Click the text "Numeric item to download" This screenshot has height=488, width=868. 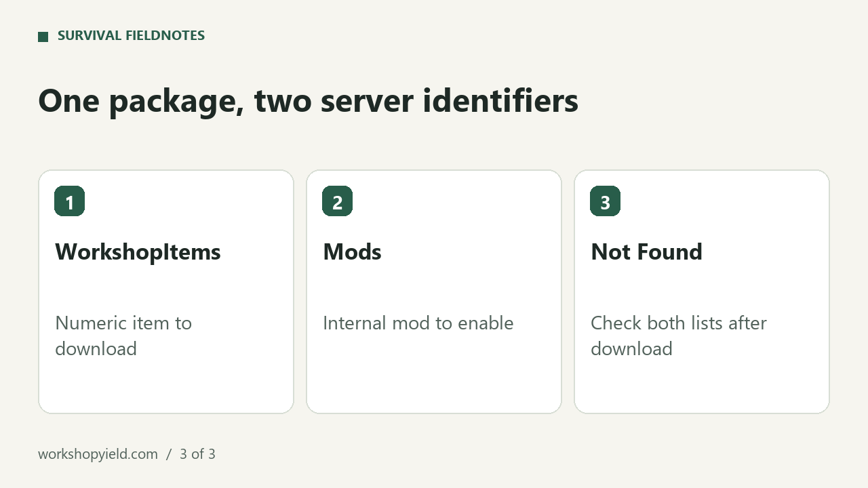click(x=123, y=335)
